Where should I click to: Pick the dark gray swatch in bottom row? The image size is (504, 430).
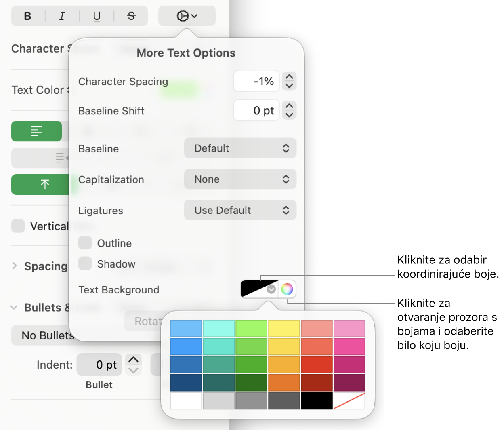pyautogui.click(x=284, y=401)
